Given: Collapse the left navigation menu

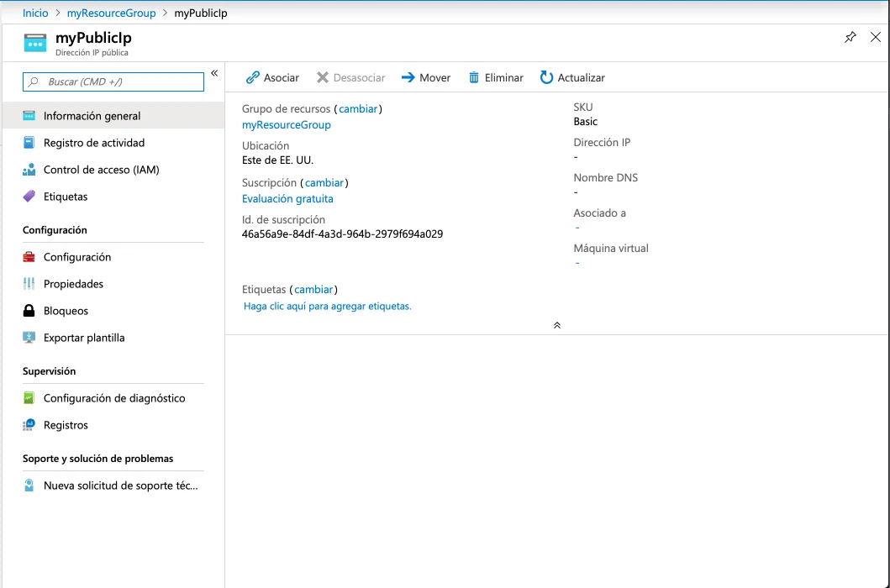Looking at the screenshot, I should tap(214, 72).
